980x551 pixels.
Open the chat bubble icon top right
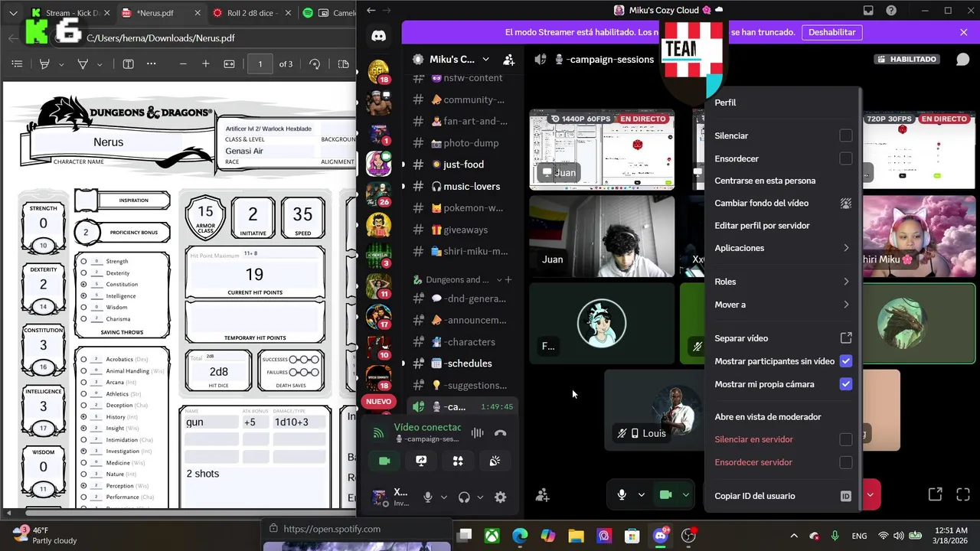tap(962, 59)
